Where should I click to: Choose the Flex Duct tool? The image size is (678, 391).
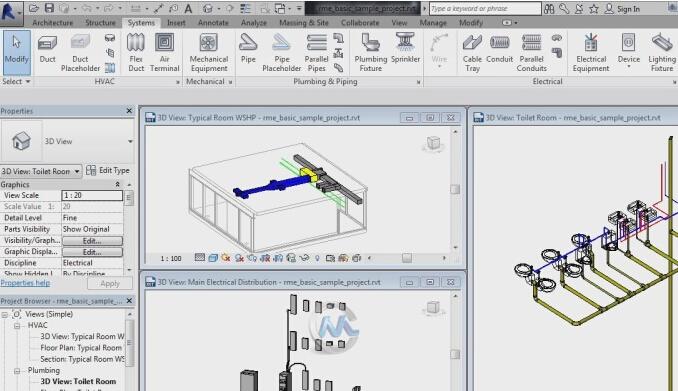coord(136,53)
